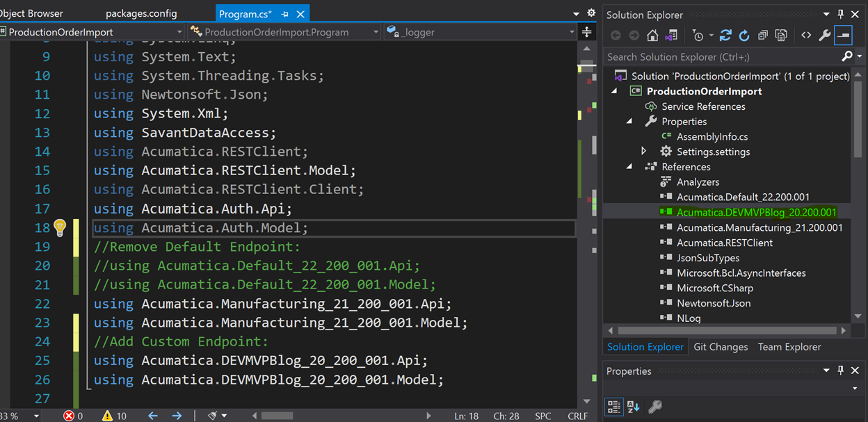Select the Service References item
868x422 pixels.
point(703,106)
